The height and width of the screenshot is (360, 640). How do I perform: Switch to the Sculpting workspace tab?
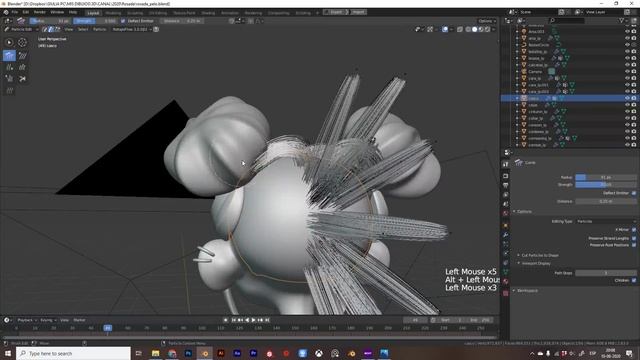135,13
